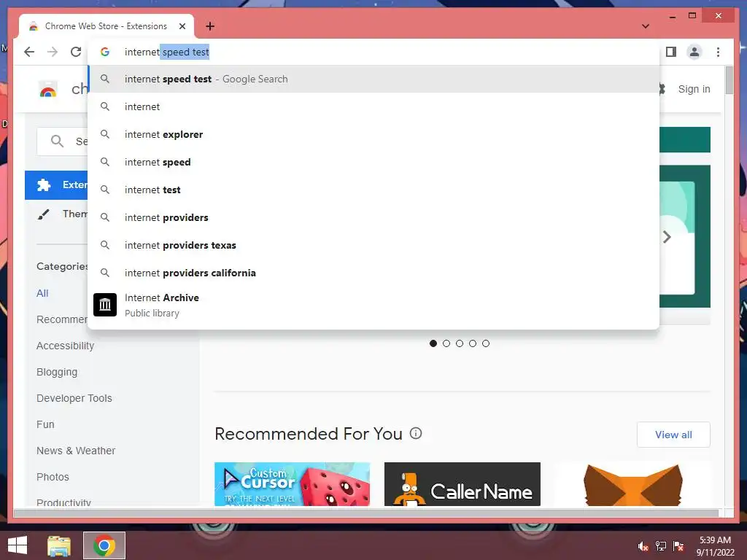The height and width of the screenshot is (560, 747).
Task: Select 'internet speed test' Google Search suggestion
Action: click(x=374, y=79)
